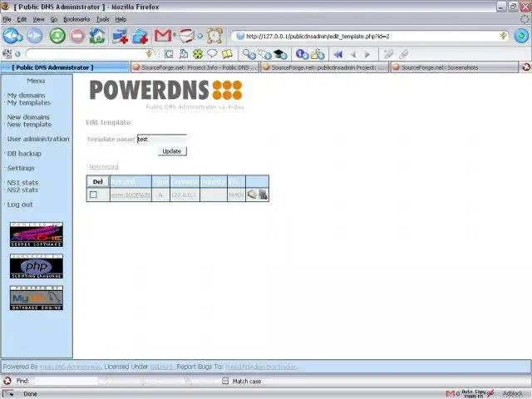Switch to SourceForge publicdnsadmin Project tab
Screen dimensions: 532x399
point(325,67)
